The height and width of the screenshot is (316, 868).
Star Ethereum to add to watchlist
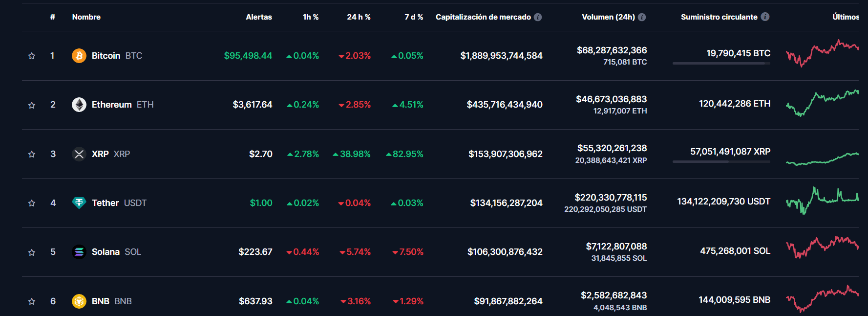click(x=32, y=105)
